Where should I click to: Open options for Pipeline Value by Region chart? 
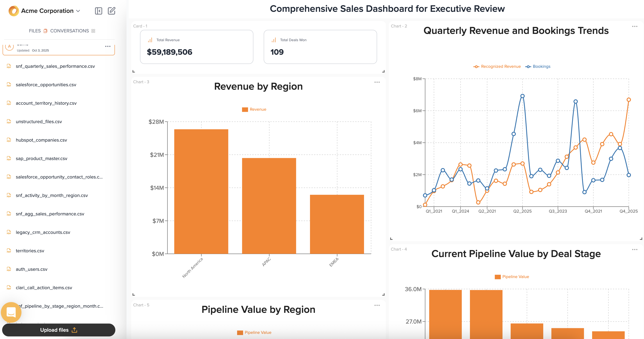[377, 305]
